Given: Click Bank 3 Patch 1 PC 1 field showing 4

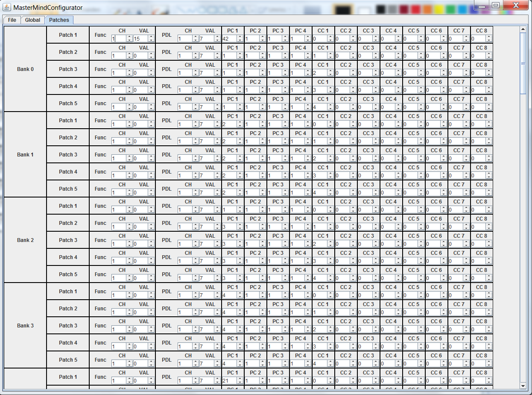Looking at the screenshot, I should coord(230,295).
